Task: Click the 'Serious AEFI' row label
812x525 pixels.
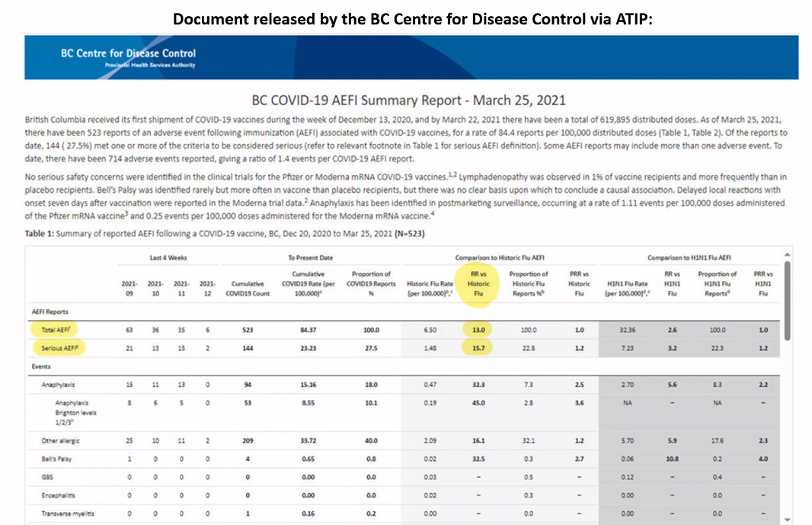Action: tap(59, 347)
